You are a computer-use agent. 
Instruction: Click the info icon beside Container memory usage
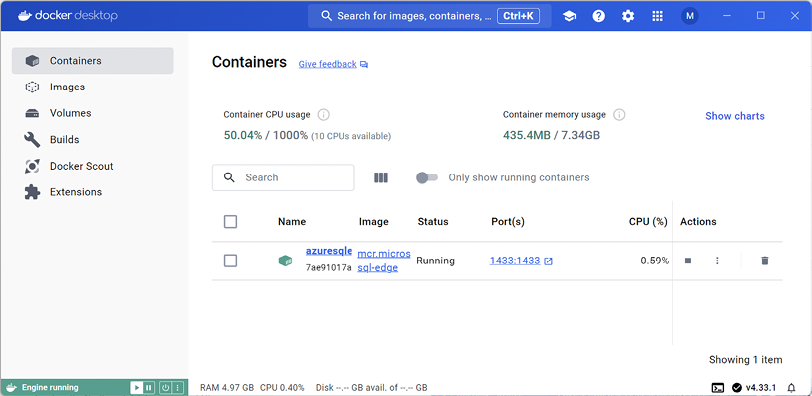pos(619,114)
